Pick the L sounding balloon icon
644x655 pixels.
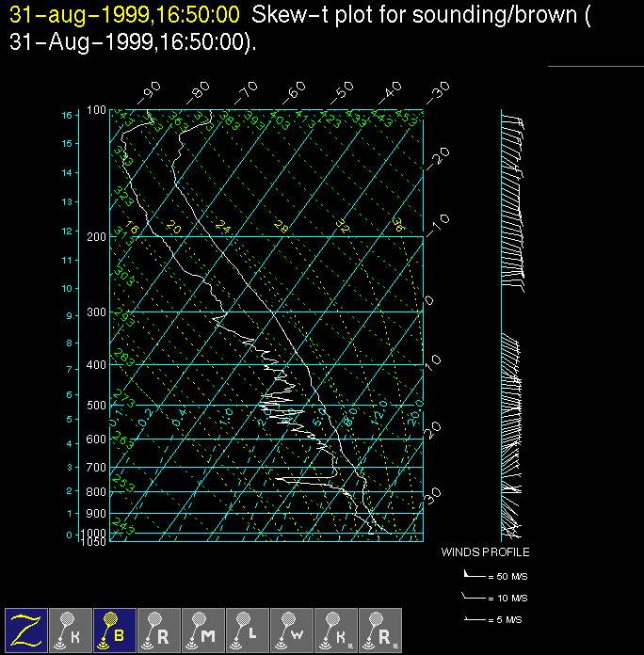click(248, 630)
